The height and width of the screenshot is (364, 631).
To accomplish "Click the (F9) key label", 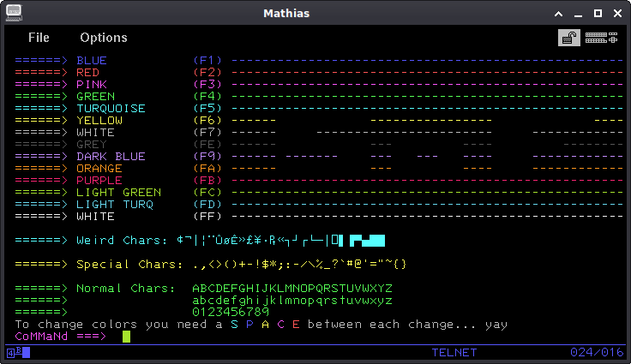I will coord(207,157).
